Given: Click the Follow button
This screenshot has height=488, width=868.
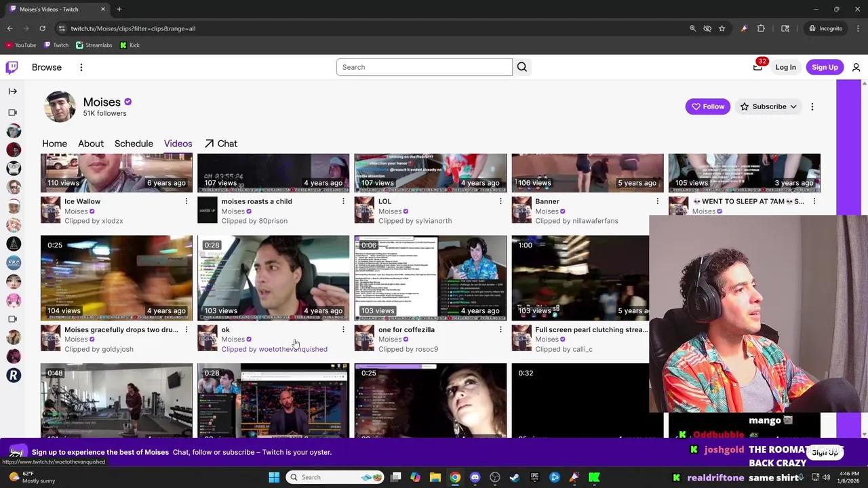Looking at the screenshot, I should tap(708, 106).
